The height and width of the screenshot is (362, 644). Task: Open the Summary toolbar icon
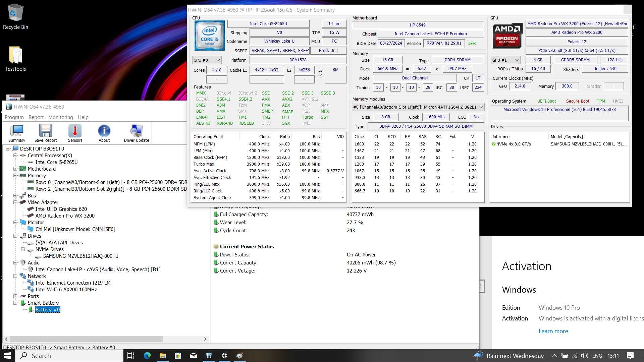point(16,133)
